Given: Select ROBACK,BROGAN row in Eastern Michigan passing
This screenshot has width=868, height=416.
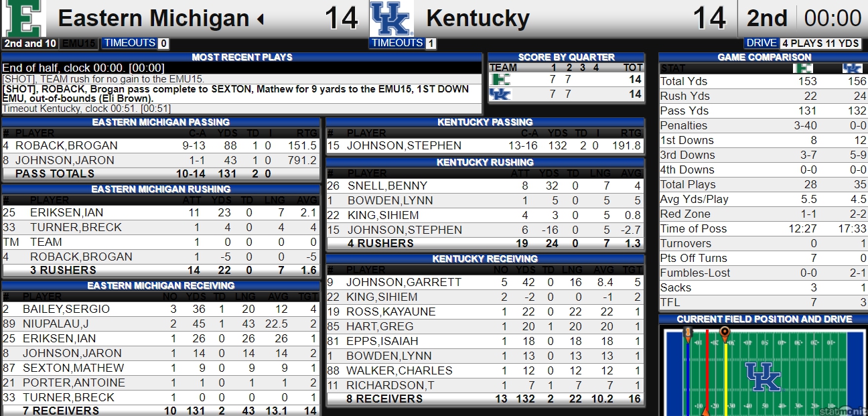Looking at the screenshot, I should tap(161, 145).
